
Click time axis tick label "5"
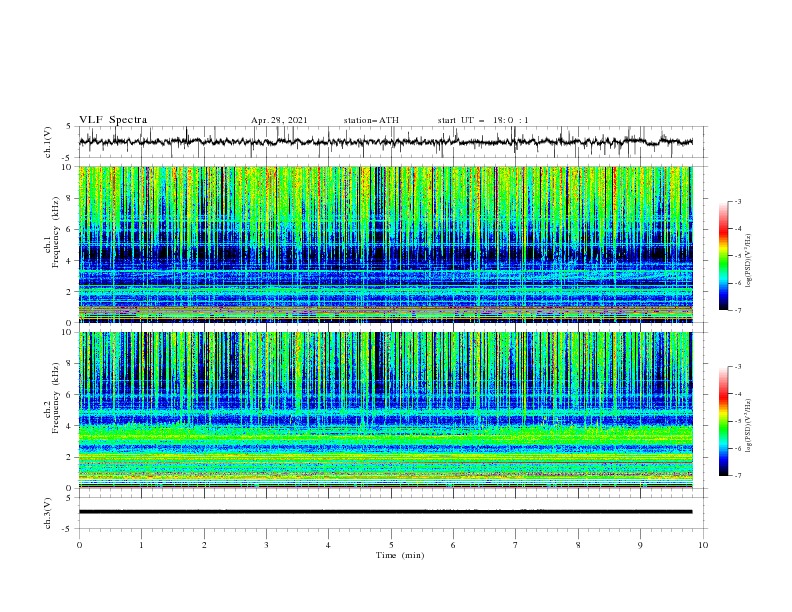click(x=391, y=545)
